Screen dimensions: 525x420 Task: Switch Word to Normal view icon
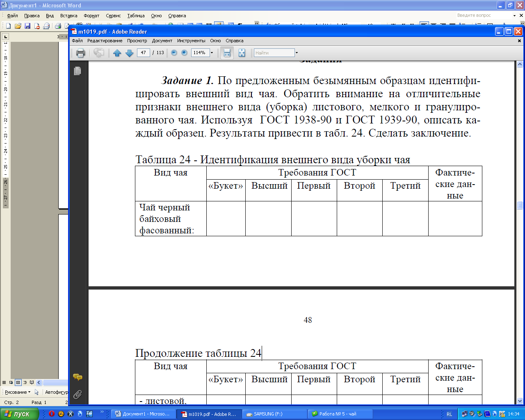pos(4,382)
